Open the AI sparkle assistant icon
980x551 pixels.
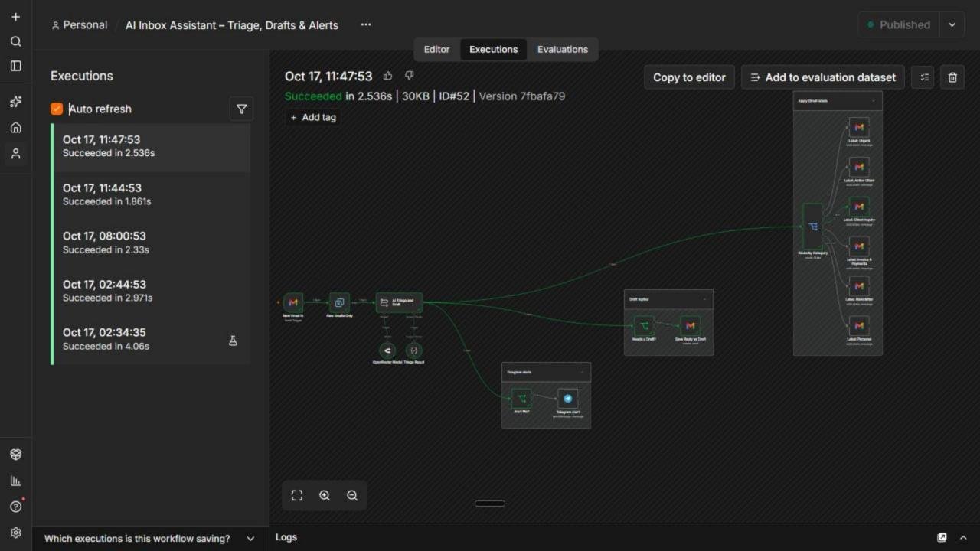[x=15, y=102]
